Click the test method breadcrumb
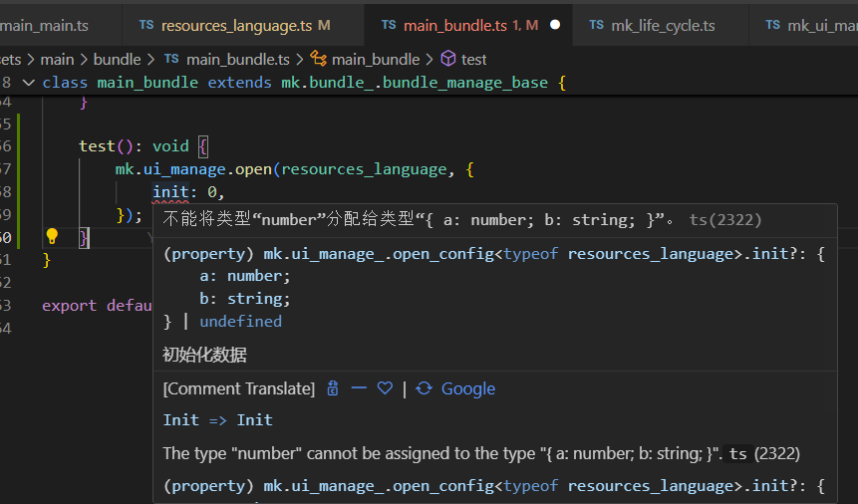 click(474, 60)
